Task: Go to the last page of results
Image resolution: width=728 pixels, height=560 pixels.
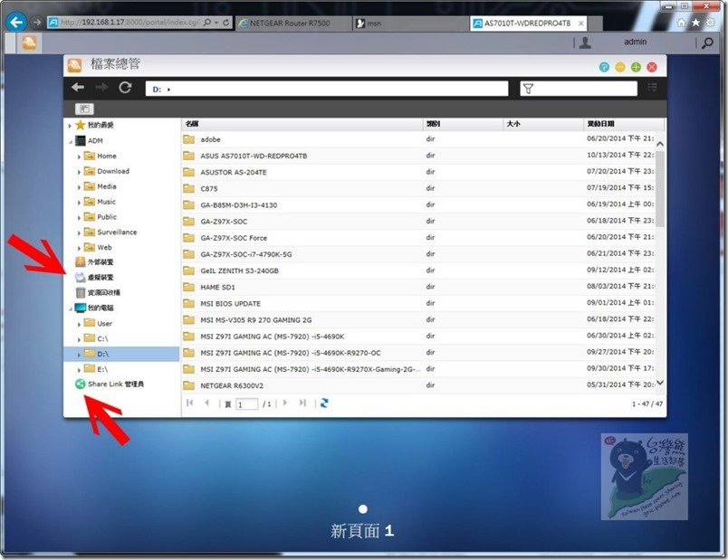Action: pyautogui.click(x=302, y=403)
